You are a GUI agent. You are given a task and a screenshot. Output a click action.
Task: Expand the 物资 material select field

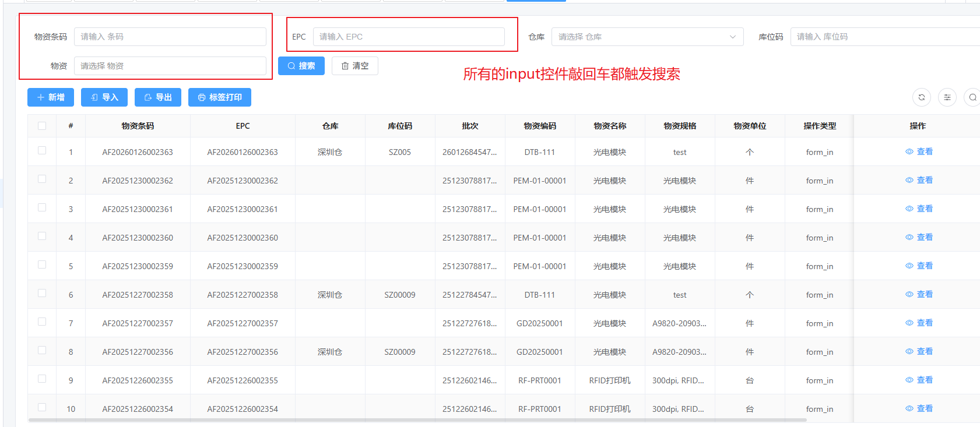pyautogui.click(x=170, y=66)
